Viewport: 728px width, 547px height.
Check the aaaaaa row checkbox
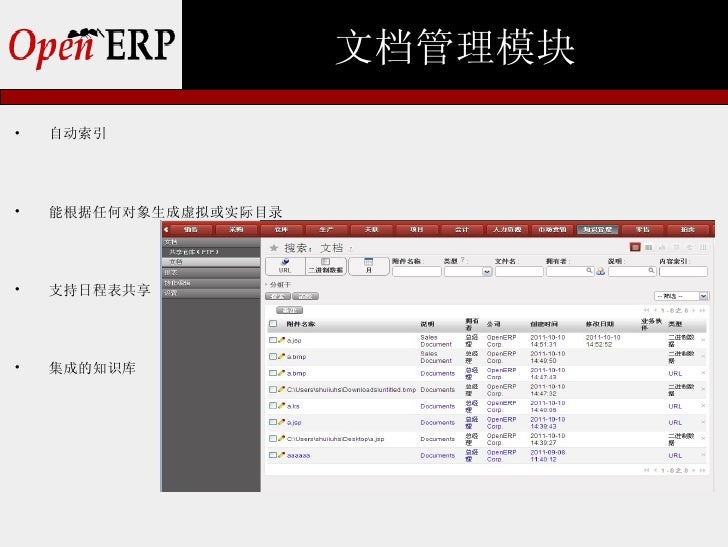[x=273, y=455]
